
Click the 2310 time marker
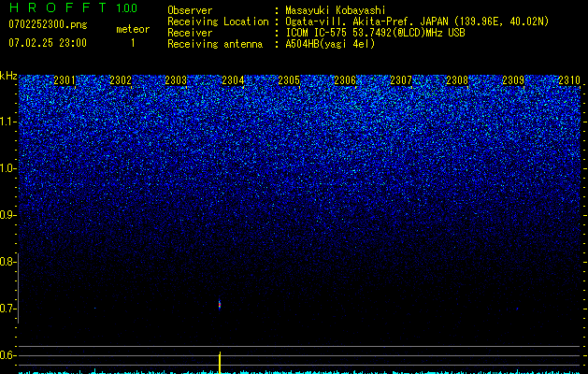(569, 79)
